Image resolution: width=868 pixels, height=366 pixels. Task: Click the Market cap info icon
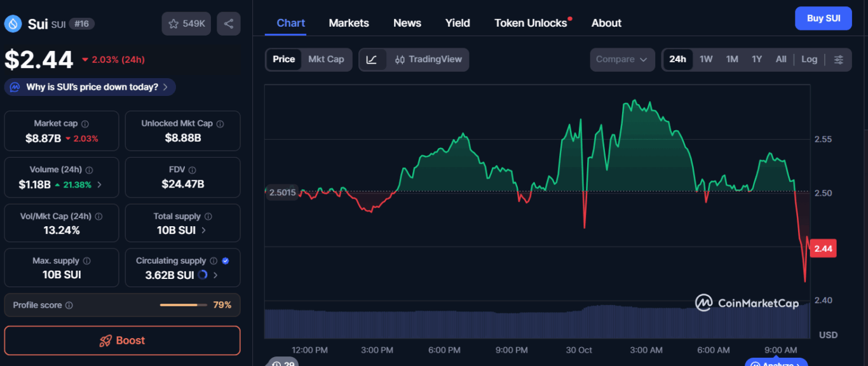[x=85, y=124]
